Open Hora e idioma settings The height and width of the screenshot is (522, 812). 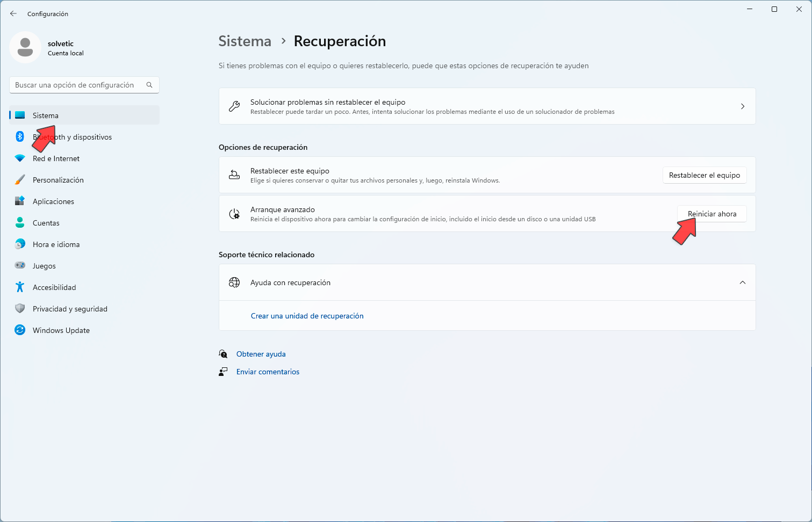(53, 244)
